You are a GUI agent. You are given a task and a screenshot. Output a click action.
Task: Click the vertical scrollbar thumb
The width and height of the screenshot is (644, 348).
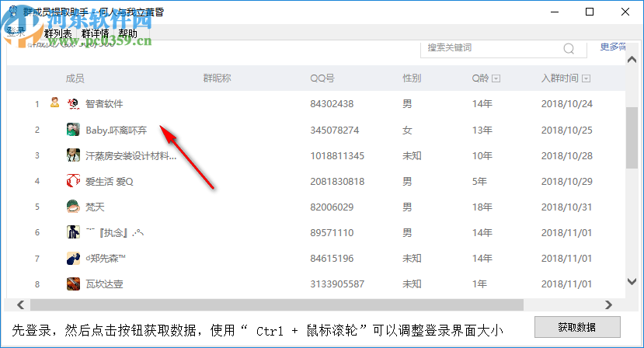[x=632, y=137]
